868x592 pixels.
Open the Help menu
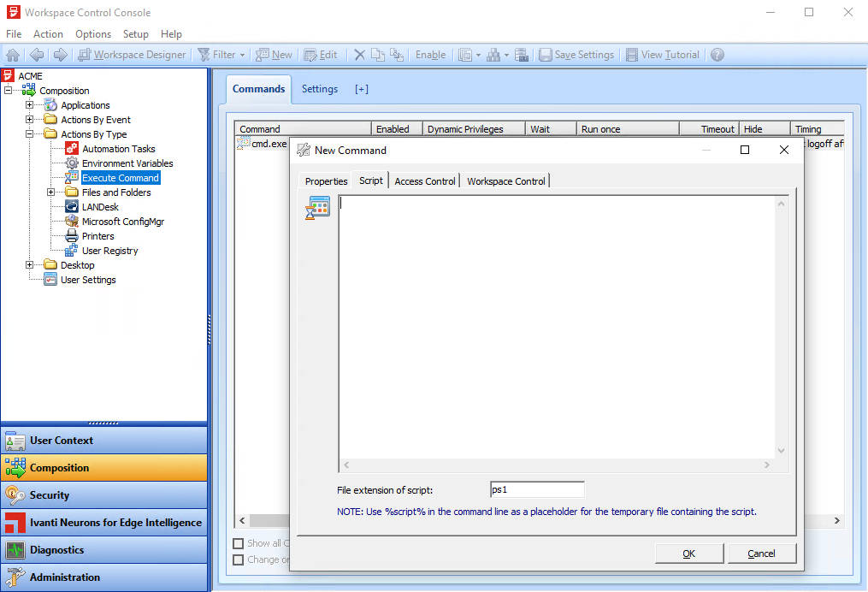pyautogui.click(x=171, y=33)
